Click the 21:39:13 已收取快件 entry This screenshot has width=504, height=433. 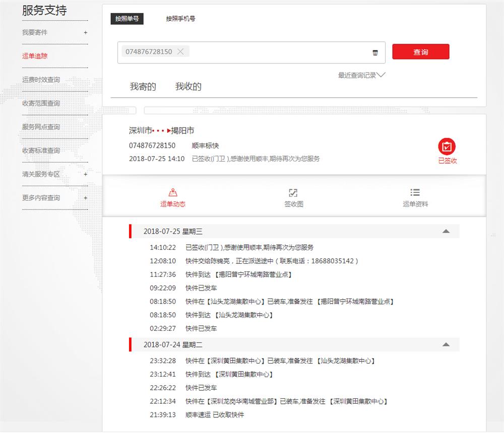(197, 415)
